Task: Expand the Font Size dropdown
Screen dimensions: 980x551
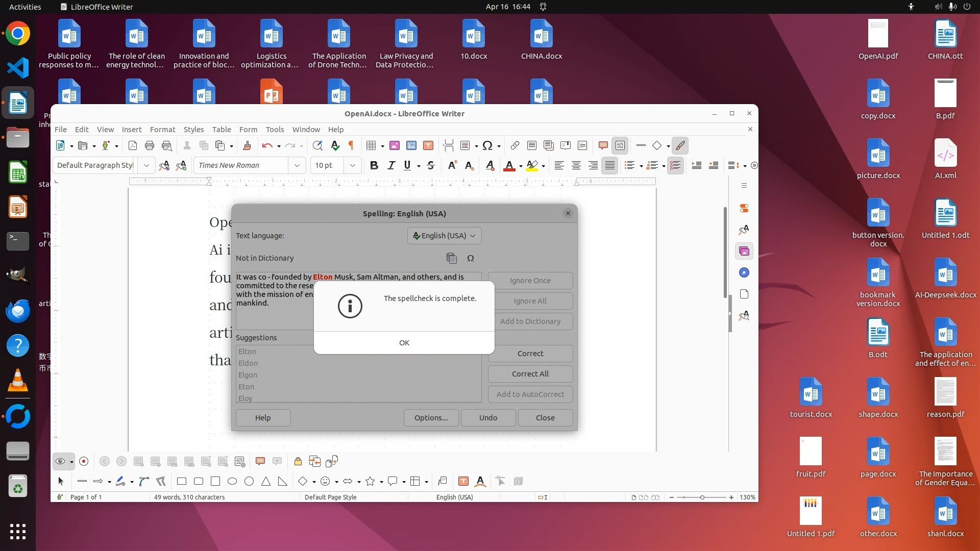Action: coord(352,165)
